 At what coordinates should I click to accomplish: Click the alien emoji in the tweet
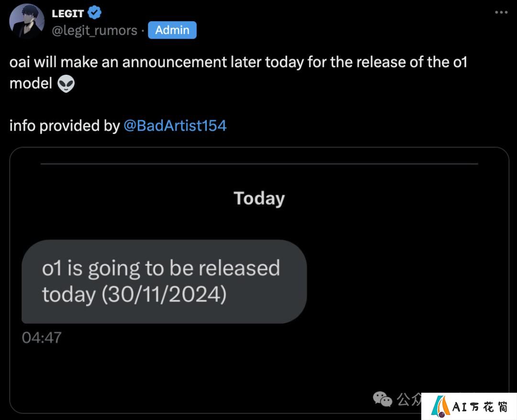(x=66, y=83)
